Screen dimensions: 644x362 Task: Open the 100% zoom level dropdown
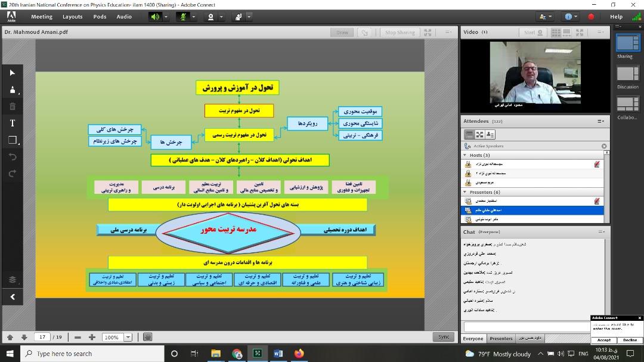pyautogui.click(x=128, y=337)
